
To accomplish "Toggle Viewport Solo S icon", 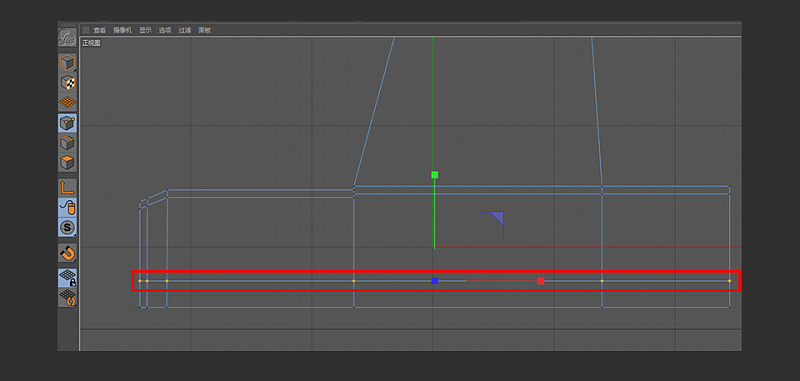I will [x=67, y=227].
